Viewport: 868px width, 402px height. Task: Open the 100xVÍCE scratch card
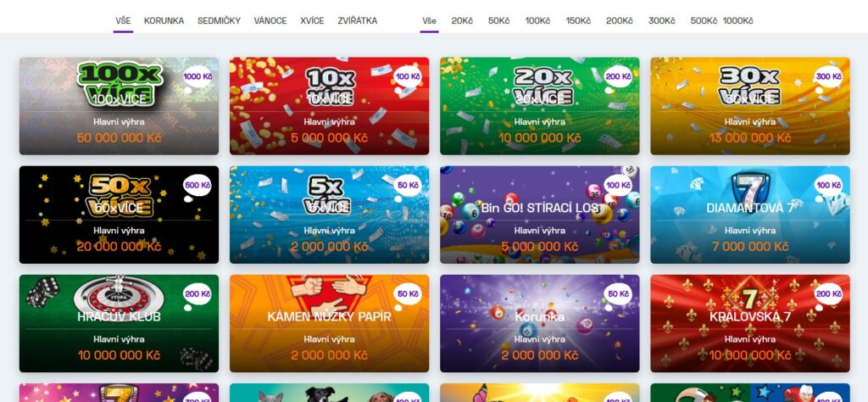click(119, 106)
